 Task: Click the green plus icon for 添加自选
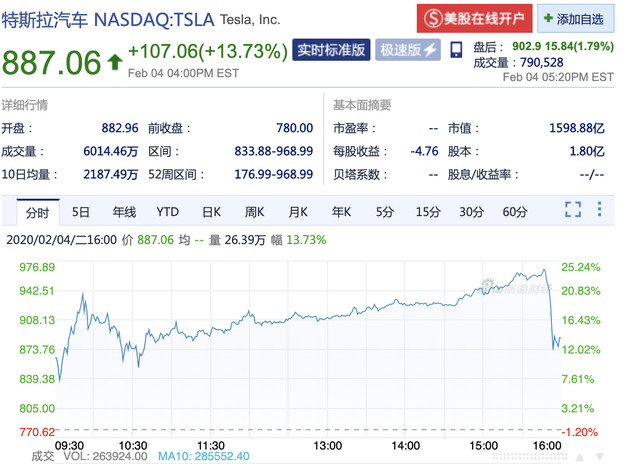click(x=551, y=18)
